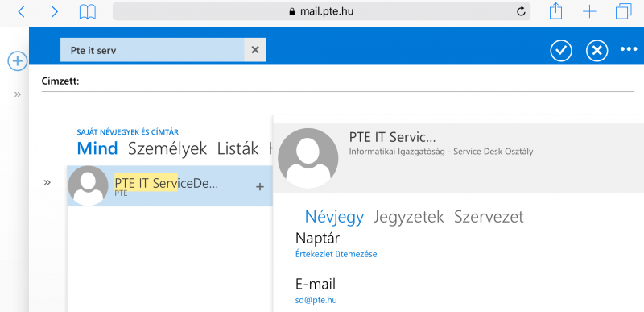Clear the 'Pte it serv' search text
644x312 pixels.
pyautogui.click(x=255, y=50)
